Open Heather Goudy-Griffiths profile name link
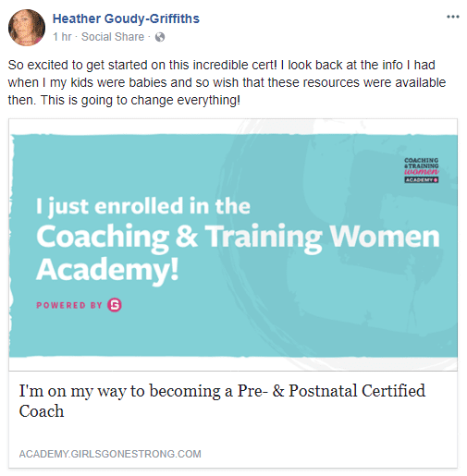Image resolution: width=467 pixels, height=476 pixels. point(126,18)
